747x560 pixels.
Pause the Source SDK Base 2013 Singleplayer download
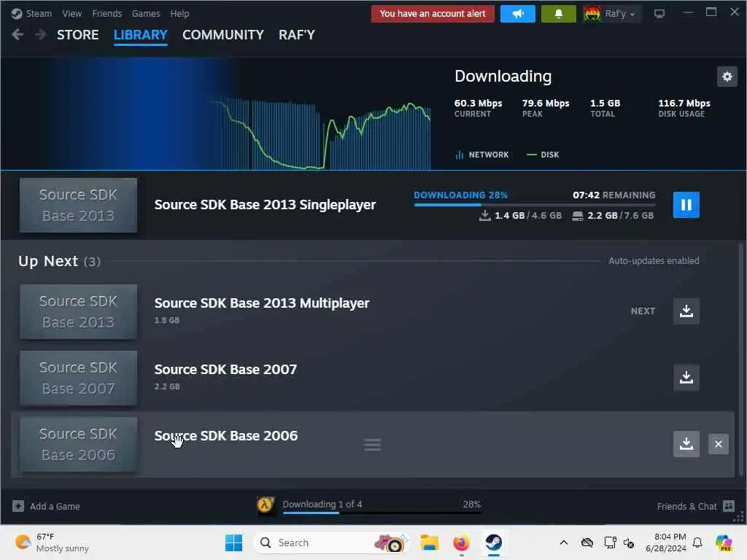coord(686,205)
